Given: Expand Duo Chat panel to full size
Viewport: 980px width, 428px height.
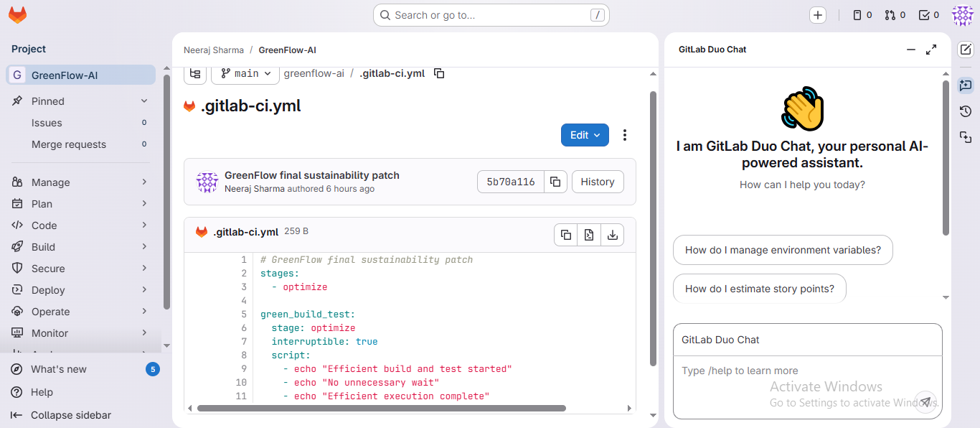Looking at the screenshot, I should point(931,50).
